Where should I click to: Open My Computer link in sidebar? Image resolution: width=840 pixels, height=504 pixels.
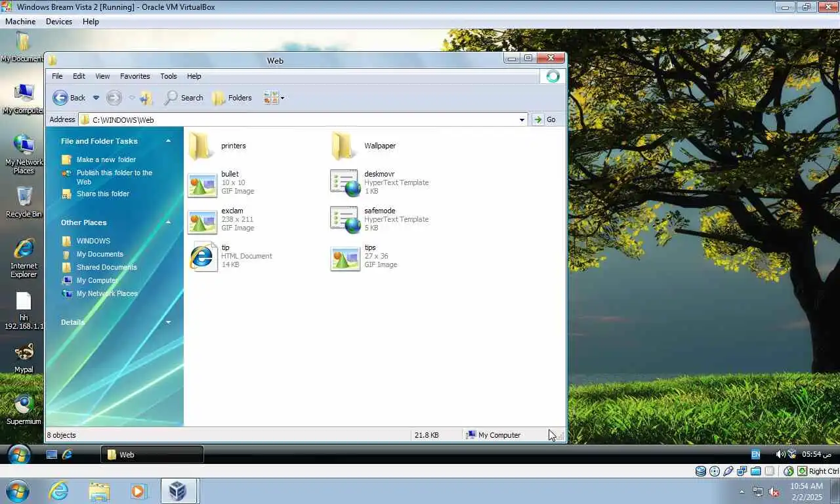click(x=90, y=280)
